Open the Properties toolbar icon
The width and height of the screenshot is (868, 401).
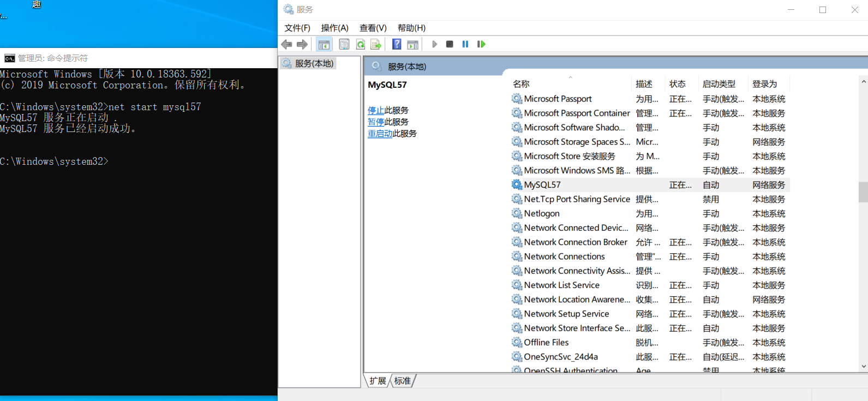click(344, 45)
